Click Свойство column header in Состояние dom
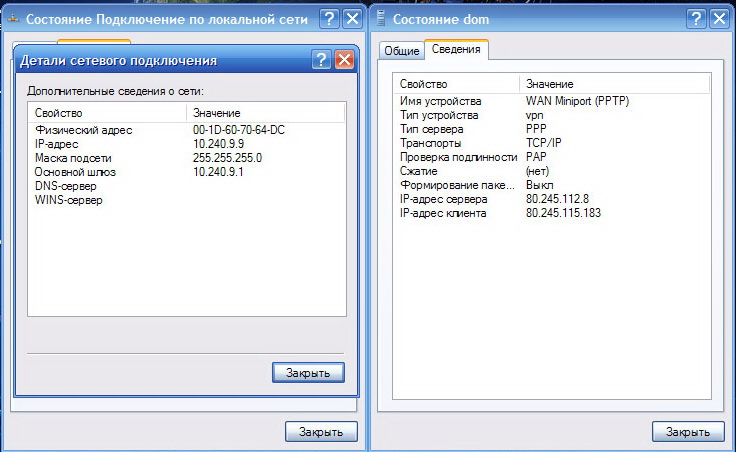The image size is (736, 452). [455, 85]
